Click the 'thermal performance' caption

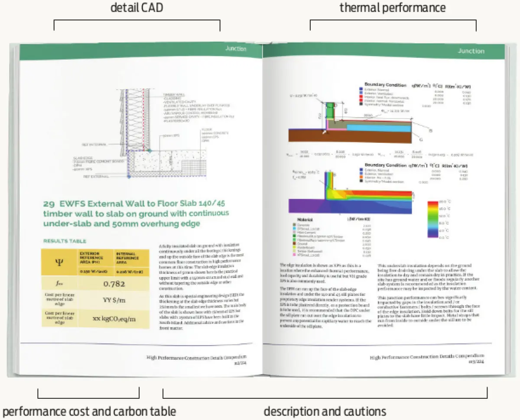point(393,7)
